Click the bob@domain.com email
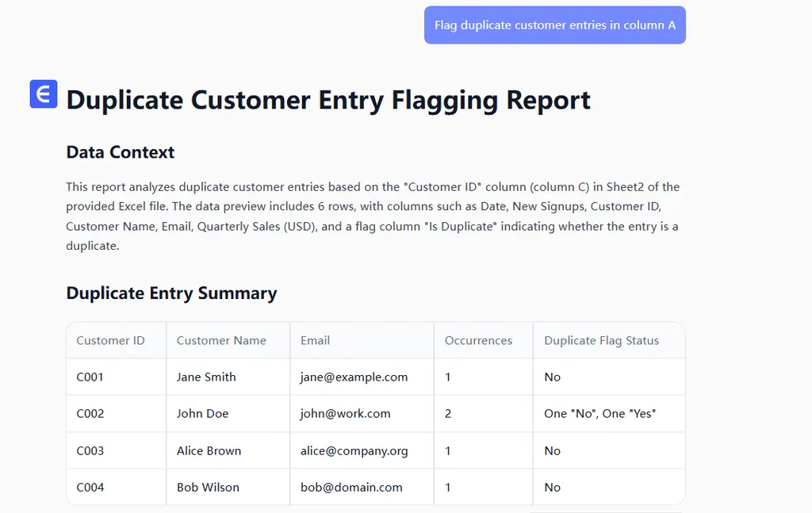This screenshot has height=513, width=812. (x=351, y=487)
